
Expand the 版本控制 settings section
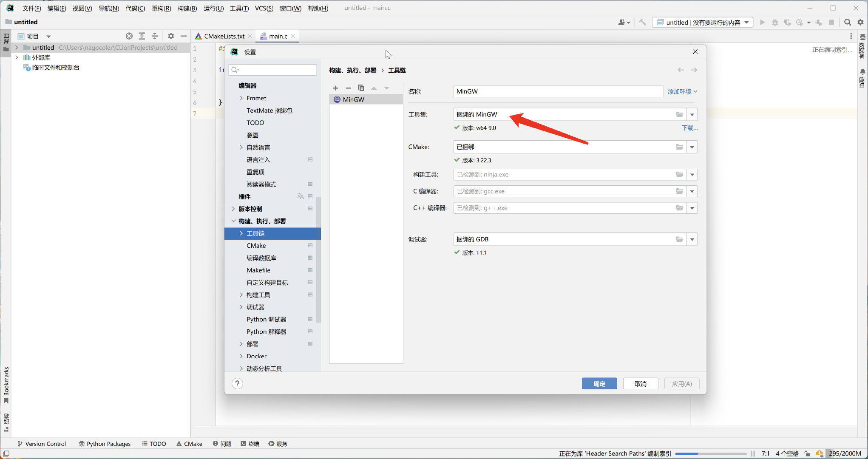[233, 209]
